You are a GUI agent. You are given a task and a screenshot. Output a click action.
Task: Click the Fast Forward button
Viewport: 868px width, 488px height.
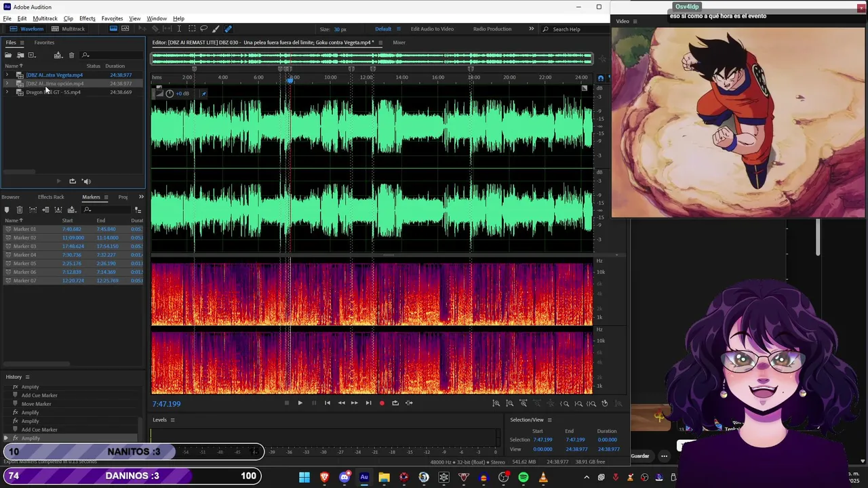354,403
